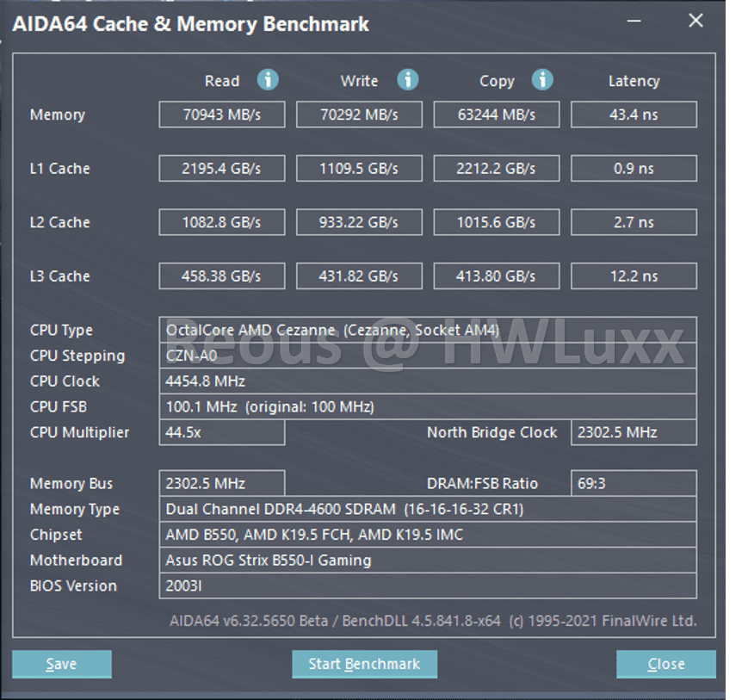Click L2 Cache latency 2.7 ns
The image size is (748, 700).
point(634,222)
